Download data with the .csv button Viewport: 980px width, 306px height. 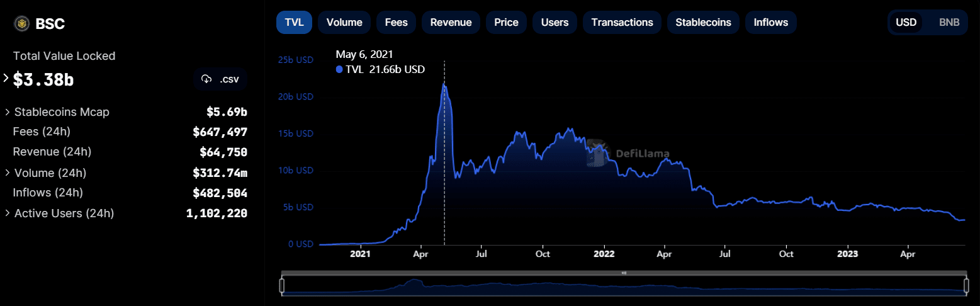(x=220, y=79)
